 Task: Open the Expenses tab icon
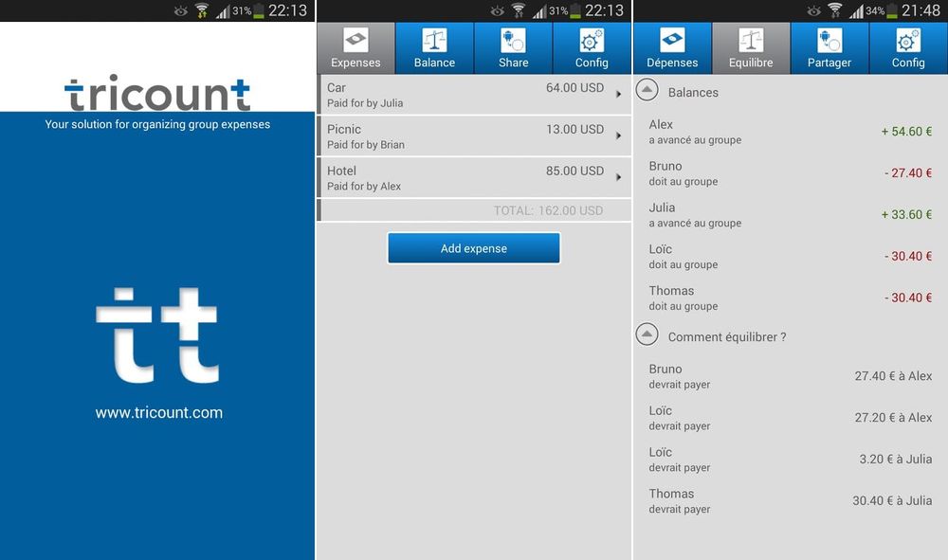[355, 41]
